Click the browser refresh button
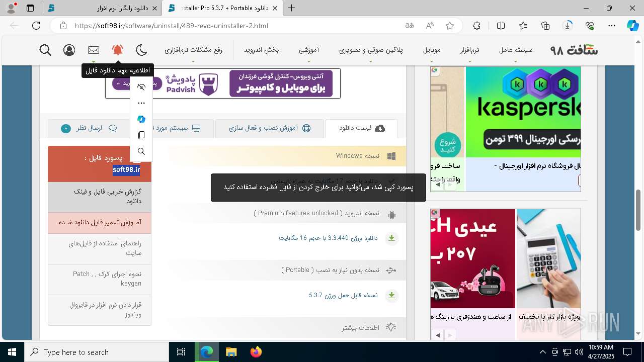Screen dimensions: 644x362 point(36,26)
